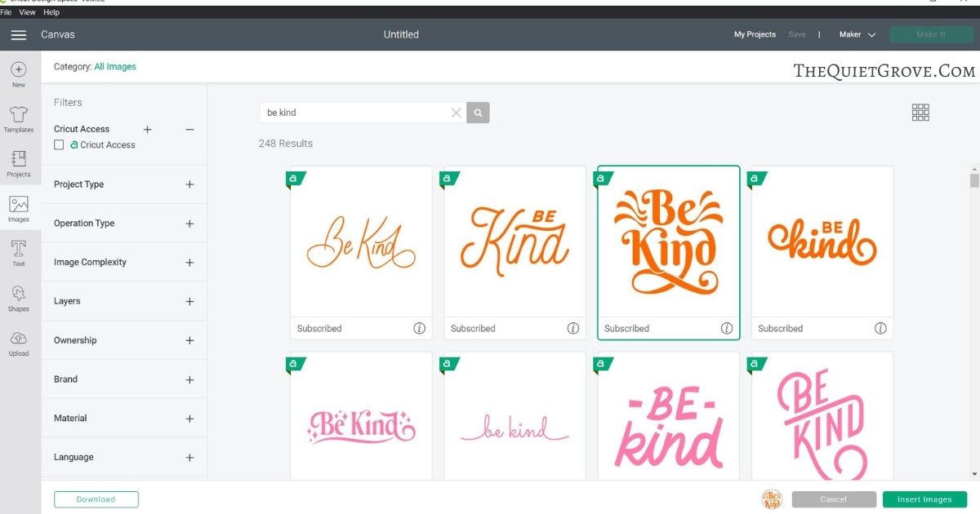Image resolution: width=980 pixels, height=514 pixels.
Task: Expand the Operation Type filter
Action: coord(189,224)
